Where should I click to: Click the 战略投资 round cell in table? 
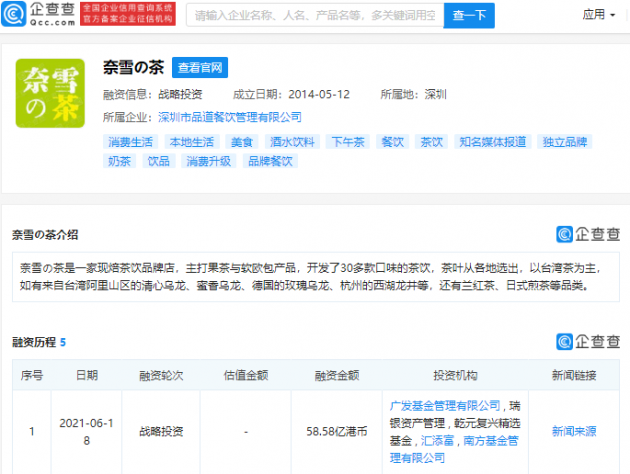pyautogui.click(x=161, y=431)
